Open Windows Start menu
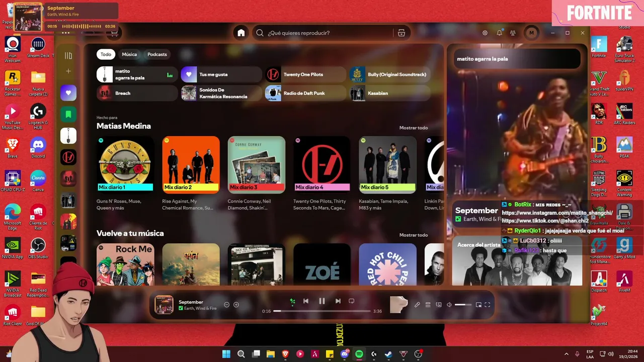Screen dimensions: 644x362 point(226,354)
